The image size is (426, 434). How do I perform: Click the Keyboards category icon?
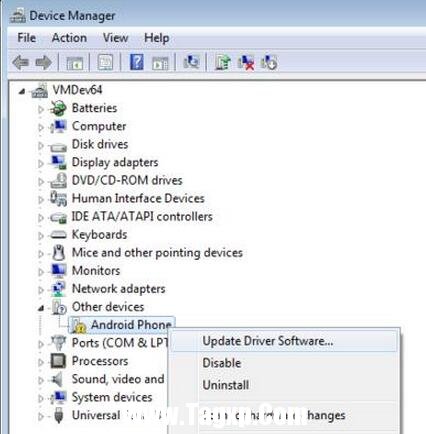tap(58, 235)
